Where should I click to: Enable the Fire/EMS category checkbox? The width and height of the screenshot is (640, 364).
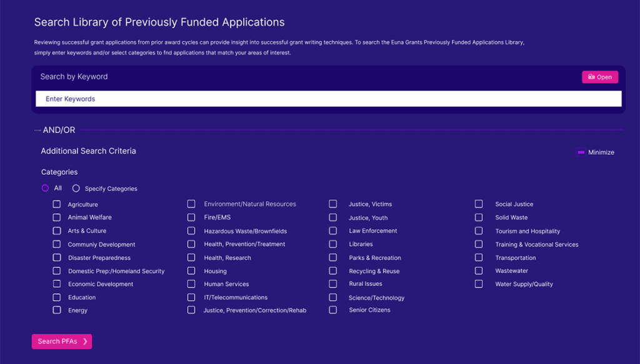191,217
